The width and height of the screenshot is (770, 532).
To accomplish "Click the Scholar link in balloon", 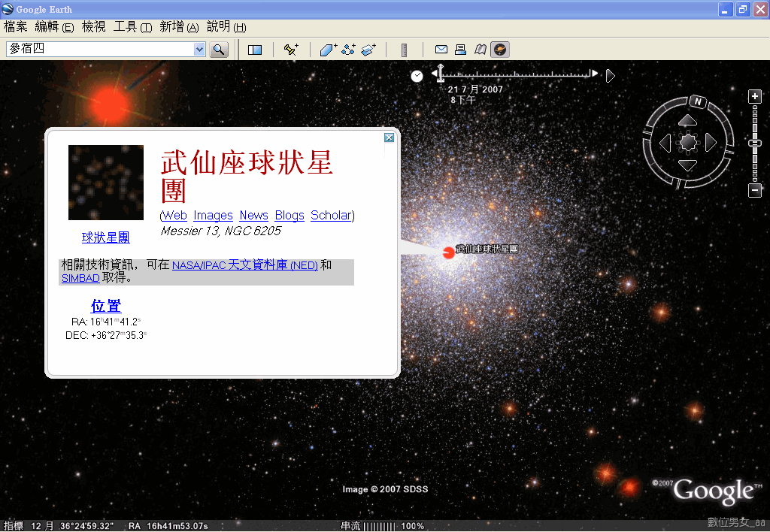I will pos(331,215).
